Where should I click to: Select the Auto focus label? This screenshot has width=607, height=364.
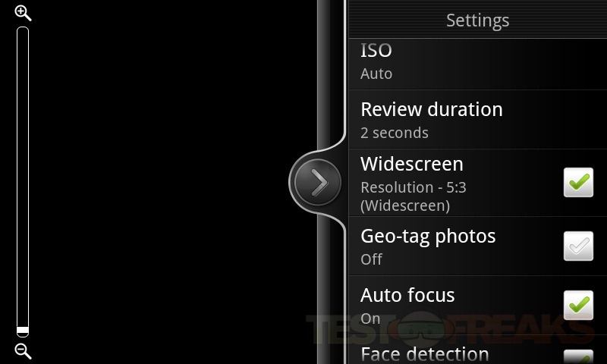click(x=407, y=295)
